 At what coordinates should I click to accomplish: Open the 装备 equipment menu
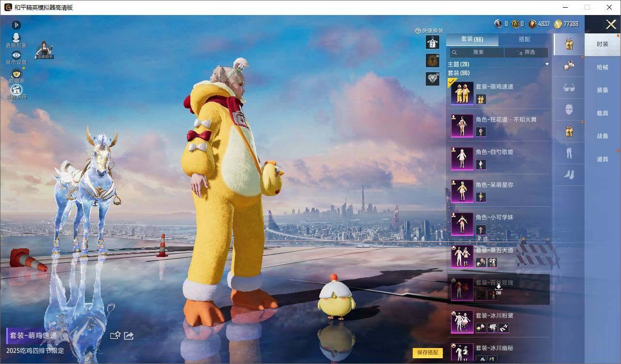[603, 90]
